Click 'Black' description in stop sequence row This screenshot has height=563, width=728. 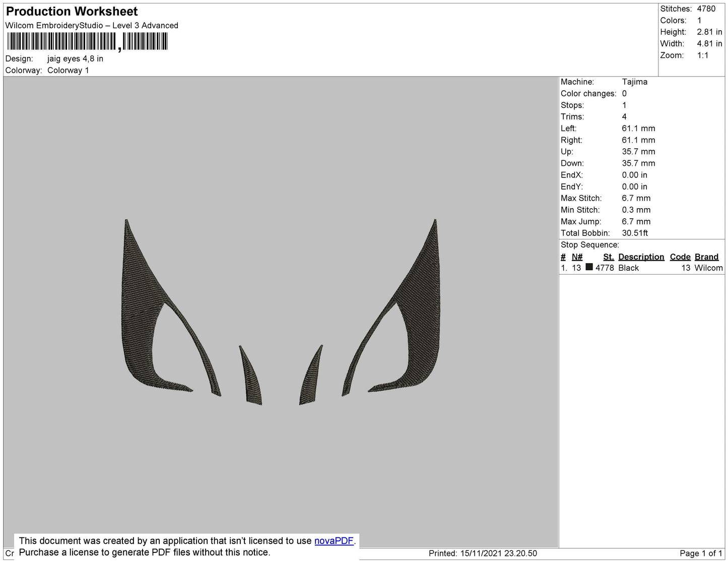click(x=628, y=268)
